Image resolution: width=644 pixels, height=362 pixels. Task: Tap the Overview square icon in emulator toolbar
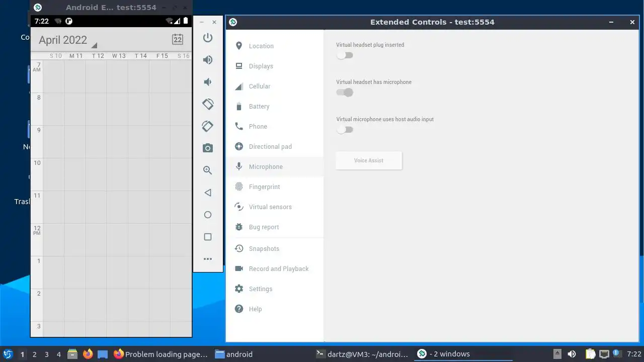pos(208,237)
